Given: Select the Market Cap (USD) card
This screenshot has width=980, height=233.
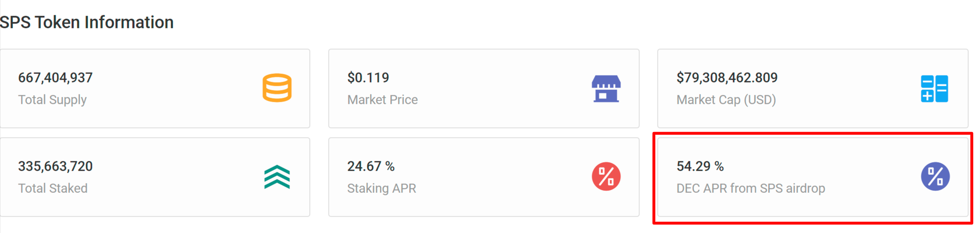Looking at the screenshot, I should point(813,89).
